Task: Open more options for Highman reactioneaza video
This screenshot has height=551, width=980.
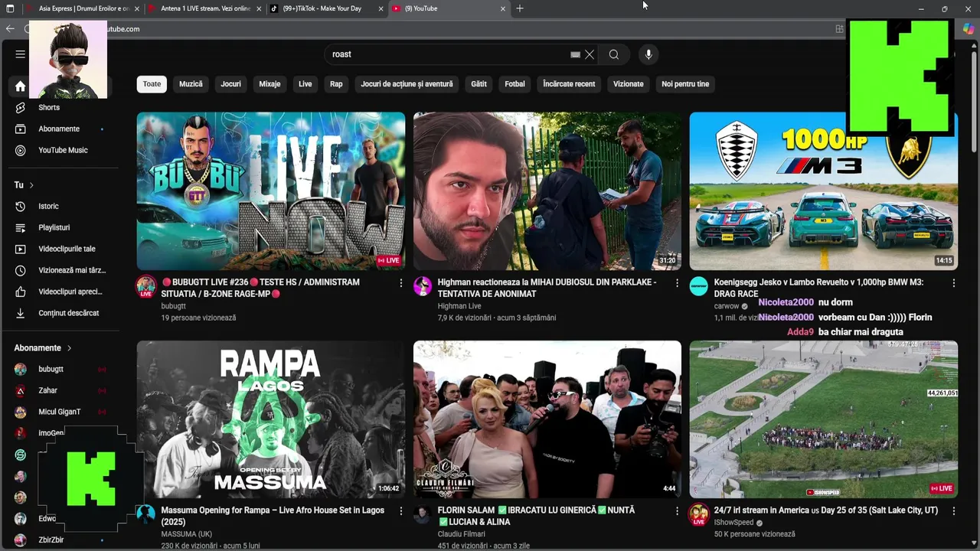Action: point(677,283)
